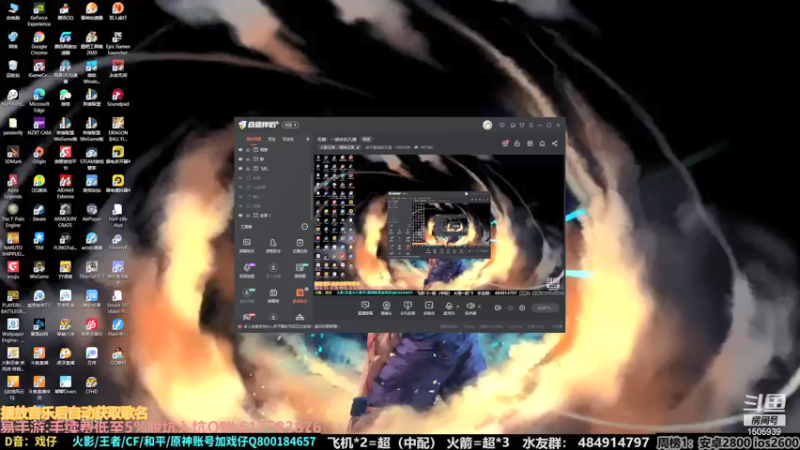Image resolution: width=800 pixels, height=450 pixels.
Task: Open the gift box icon with red badge
Action: coord(505,143)
